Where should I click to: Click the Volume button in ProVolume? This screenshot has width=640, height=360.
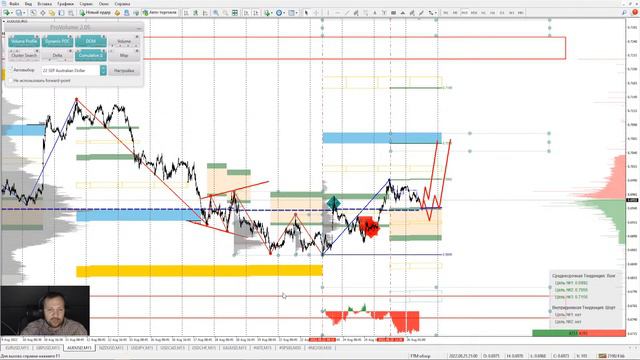pos(124,42)
